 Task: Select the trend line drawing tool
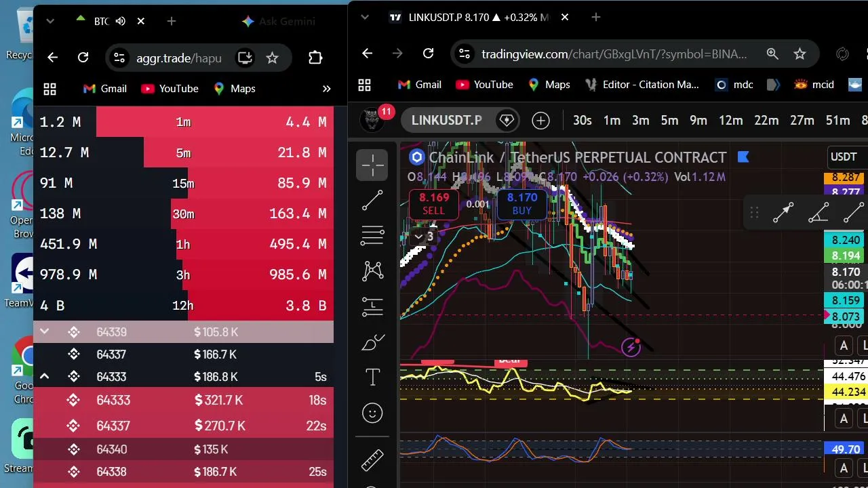[x=372, y=201]
